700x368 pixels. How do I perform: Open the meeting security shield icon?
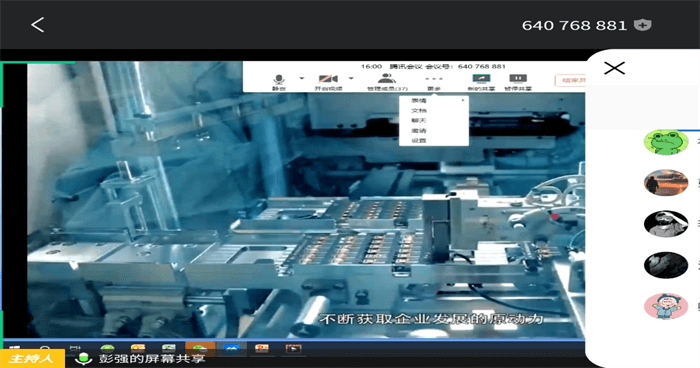(642, 25)
